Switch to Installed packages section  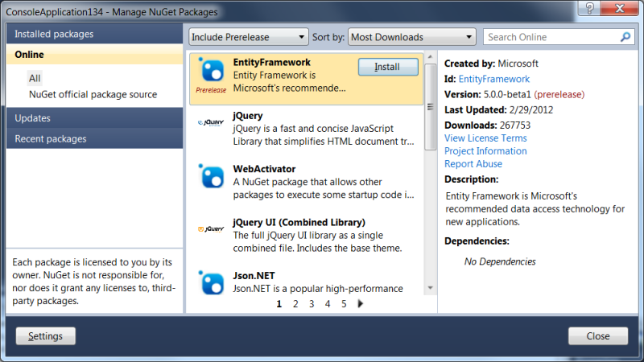pos(92,34)
